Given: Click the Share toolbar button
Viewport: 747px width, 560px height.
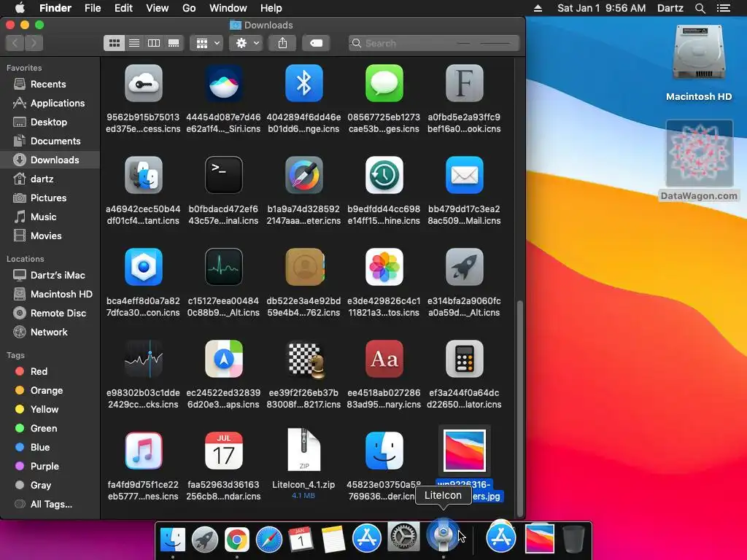Looking at the screenshot, I should (282, 43).
